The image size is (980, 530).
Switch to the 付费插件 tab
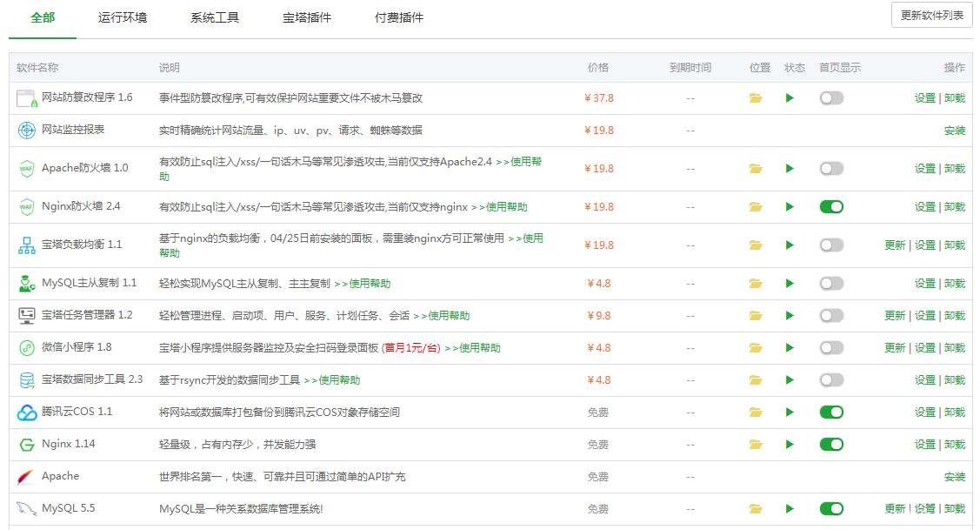click(x=399, y=17)
